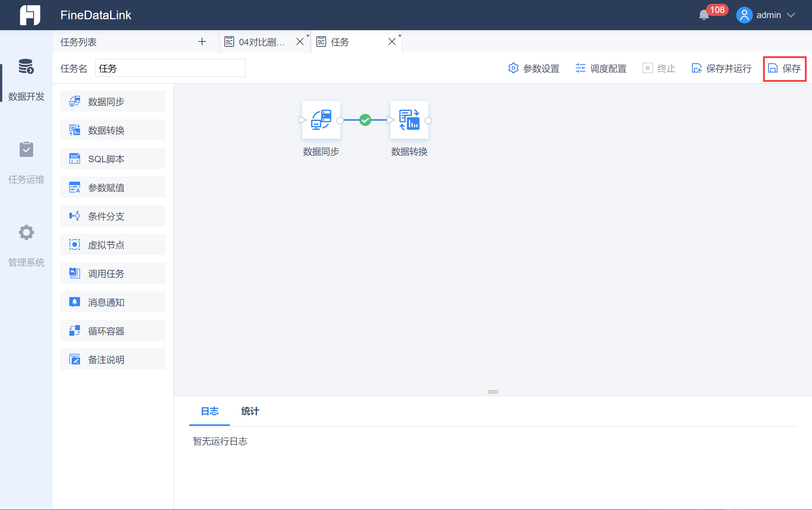This screenshot has height=510, width=812.
Task: Switch to the 04对比删 task tab
Action: 261,42
